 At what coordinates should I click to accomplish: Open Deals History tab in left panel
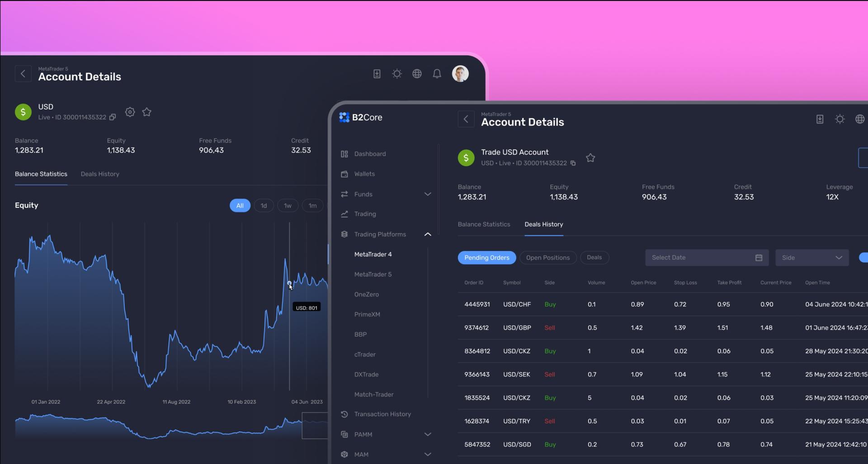pos(100,174)
